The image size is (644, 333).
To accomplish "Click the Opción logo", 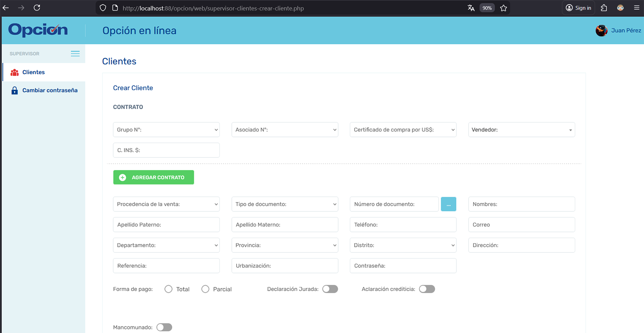I will 38,30.
